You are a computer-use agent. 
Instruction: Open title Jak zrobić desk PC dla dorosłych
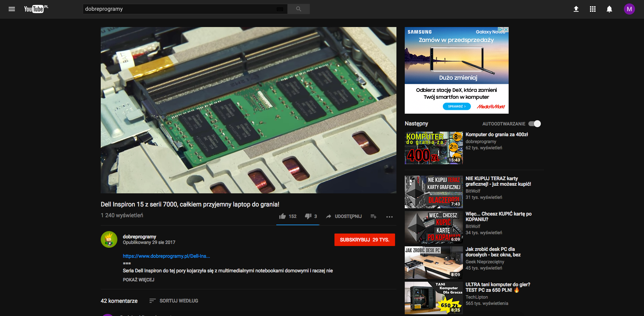493,252
